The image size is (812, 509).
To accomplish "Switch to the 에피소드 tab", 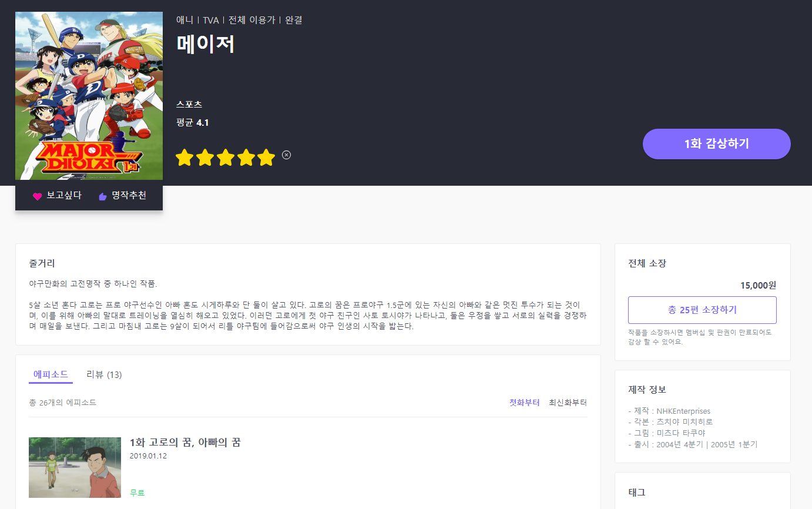I will tap(51, 374).
